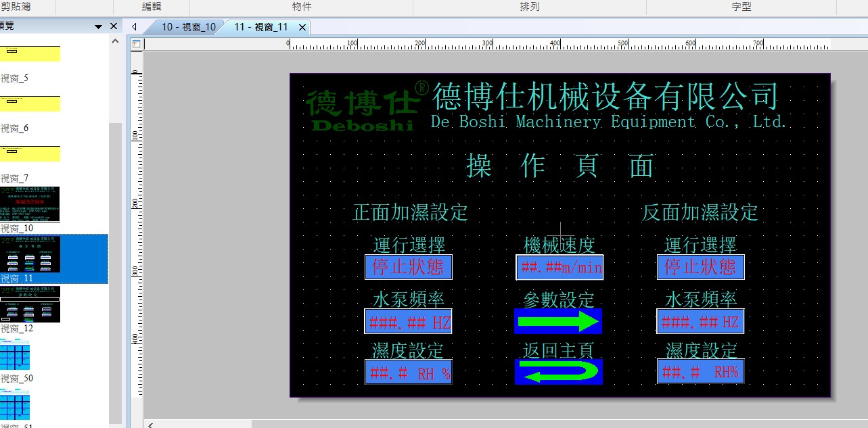Close the 11 - 視窗_11 tab

(302, 28)
